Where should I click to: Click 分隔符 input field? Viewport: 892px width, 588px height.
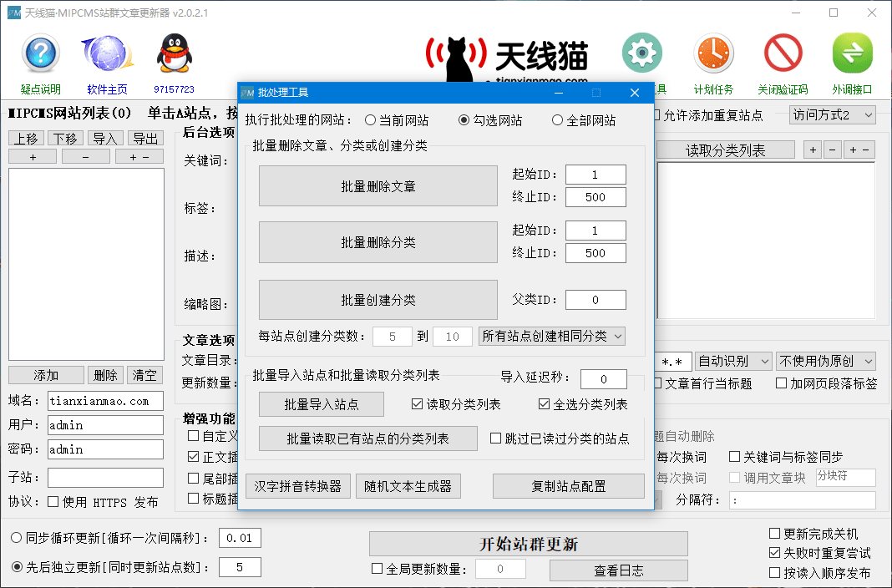[802, 500]
